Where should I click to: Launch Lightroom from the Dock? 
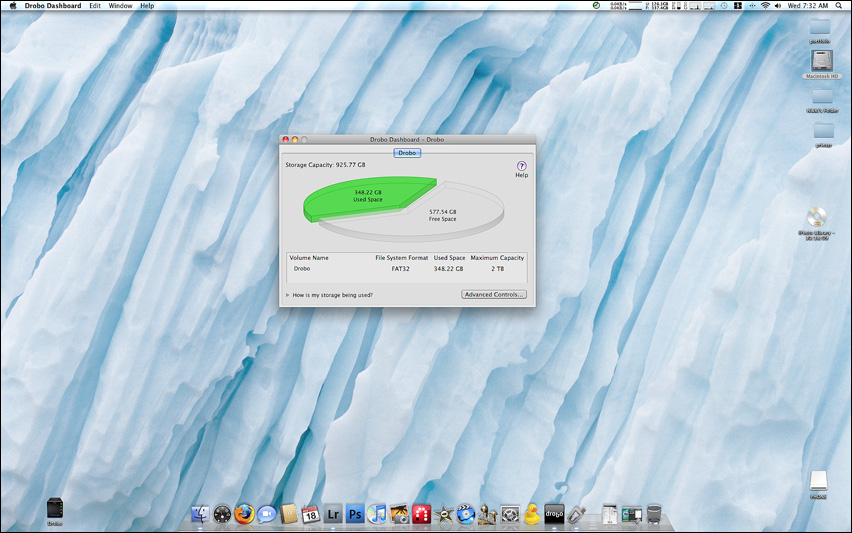click(x=333, y=514)
